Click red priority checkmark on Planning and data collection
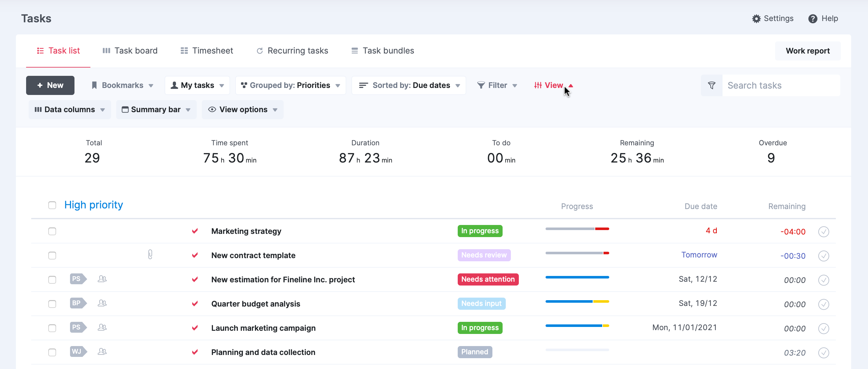This screenshot has height=369, width=868. pyautogui.click(x=195, y=352)
